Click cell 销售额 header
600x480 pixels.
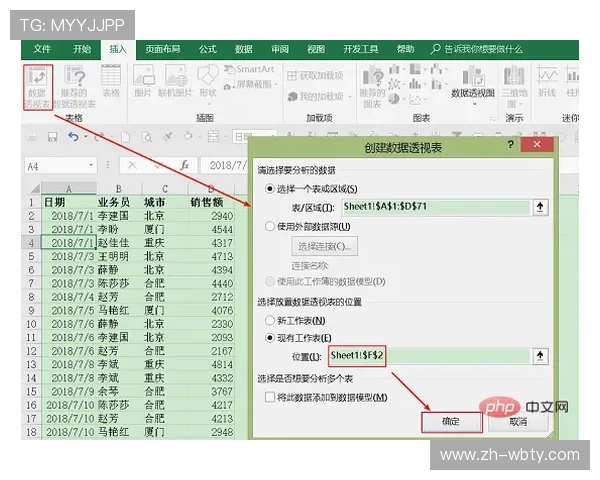click(211, 202)
